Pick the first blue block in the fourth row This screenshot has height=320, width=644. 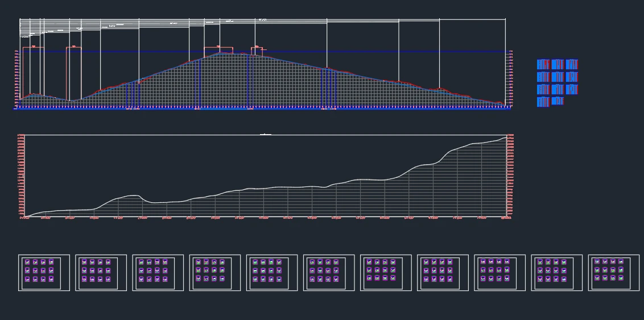543,102
